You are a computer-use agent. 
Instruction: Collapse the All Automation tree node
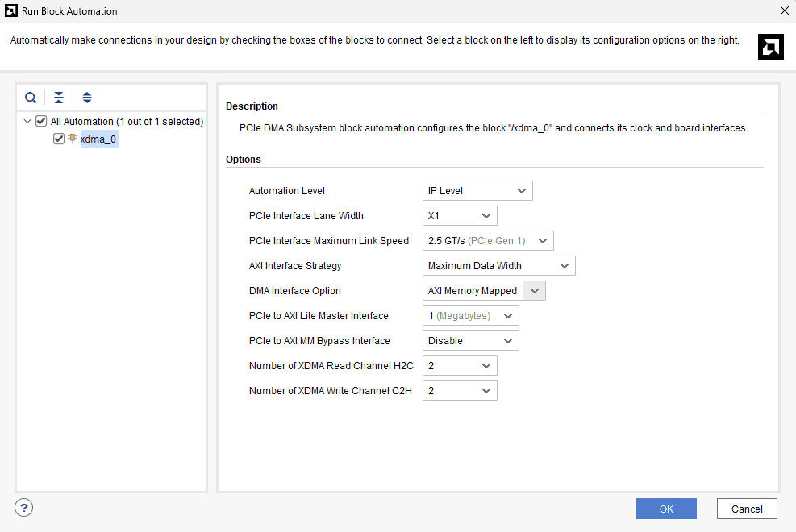[28, 122]
